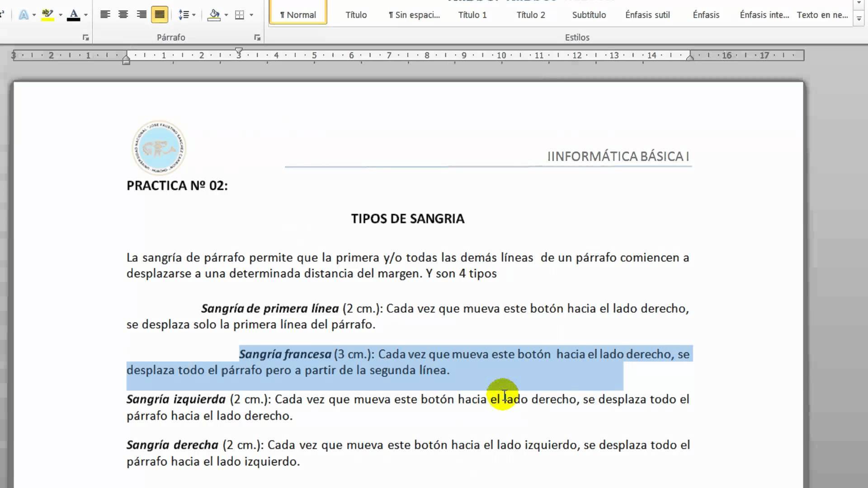
Task: Click the first line indent ruler marker
Action: 239,51
